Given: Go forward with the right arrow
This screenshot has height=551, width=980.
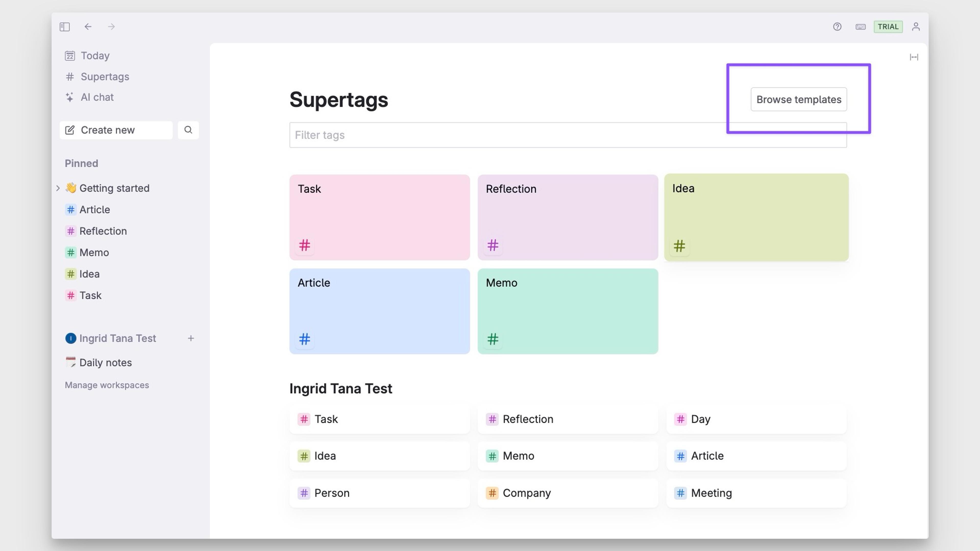Looking at the screenshot, I should pyautogui.click(x=111, y=27).
